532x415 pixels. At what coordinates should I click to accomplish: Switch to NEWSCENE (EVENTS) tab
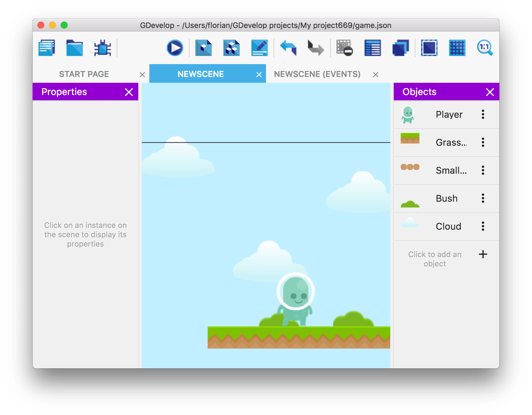[317, 74]
